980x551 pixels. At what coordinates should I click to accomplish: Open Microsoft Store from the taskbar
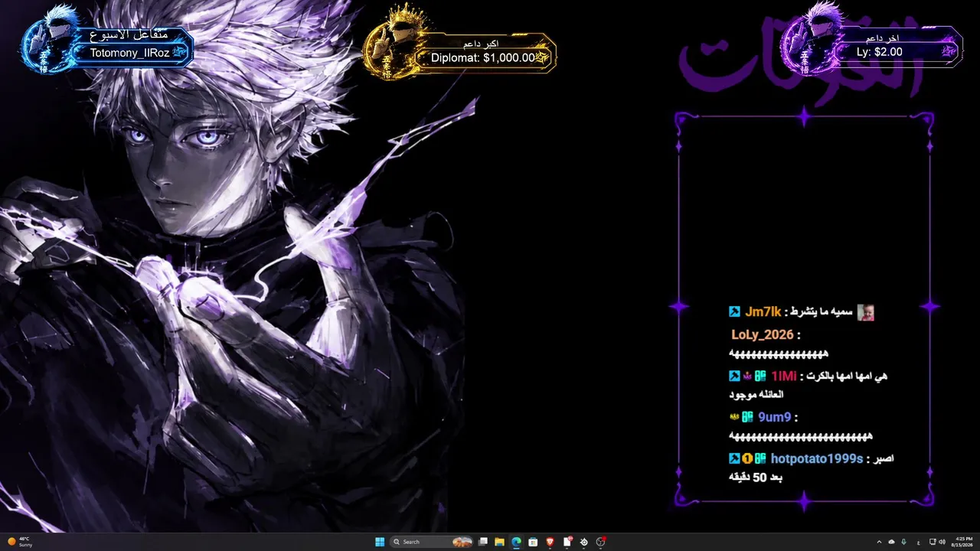(533, 542)
